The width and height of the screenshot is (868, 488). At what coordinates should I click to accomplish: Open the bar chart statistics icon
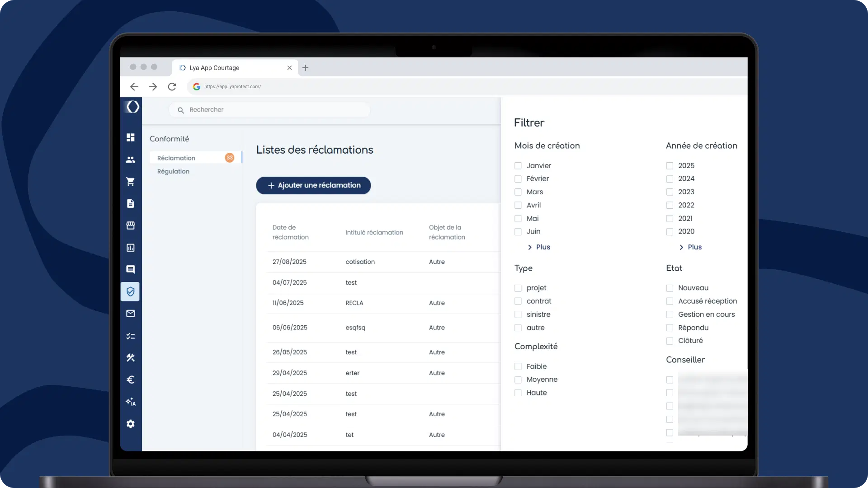131,248
